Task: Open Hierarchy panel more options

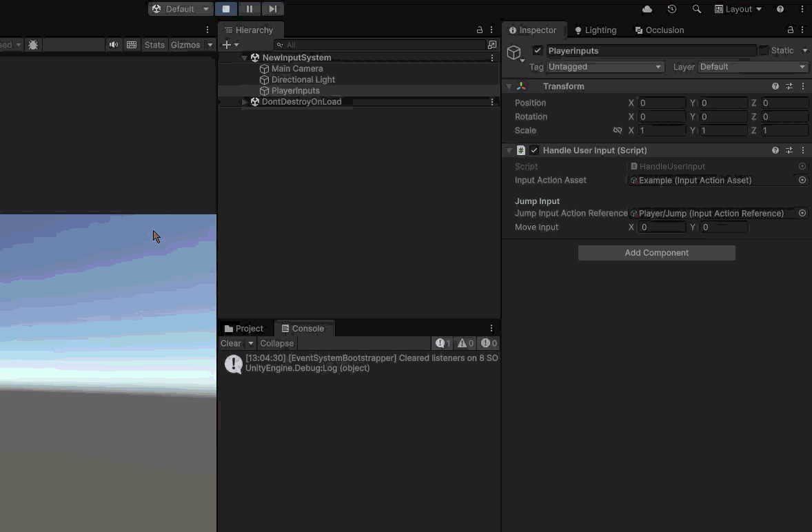Action: 491,30
